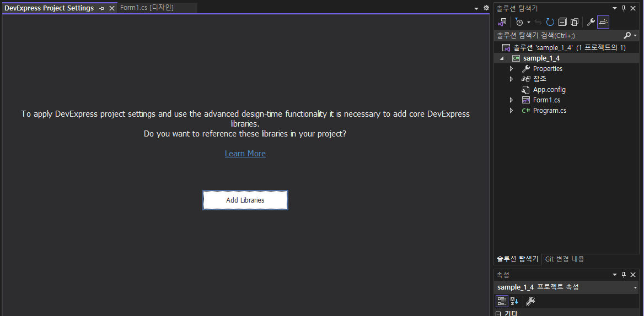The width and height of the screenshot is (644, 316).
Task: Open 속성 window position menu arrow
Action: 615,275
